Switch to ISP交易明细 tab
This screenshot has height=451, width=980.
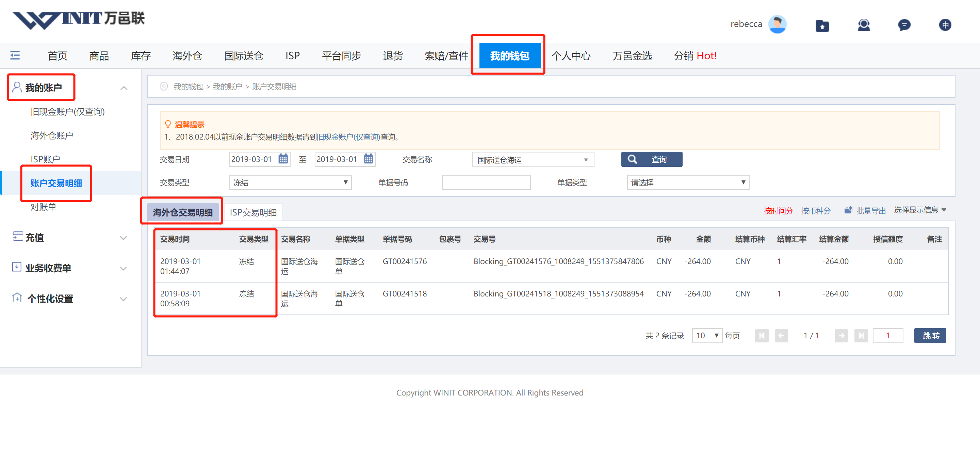pyautogui.click(x=253, y=212)
